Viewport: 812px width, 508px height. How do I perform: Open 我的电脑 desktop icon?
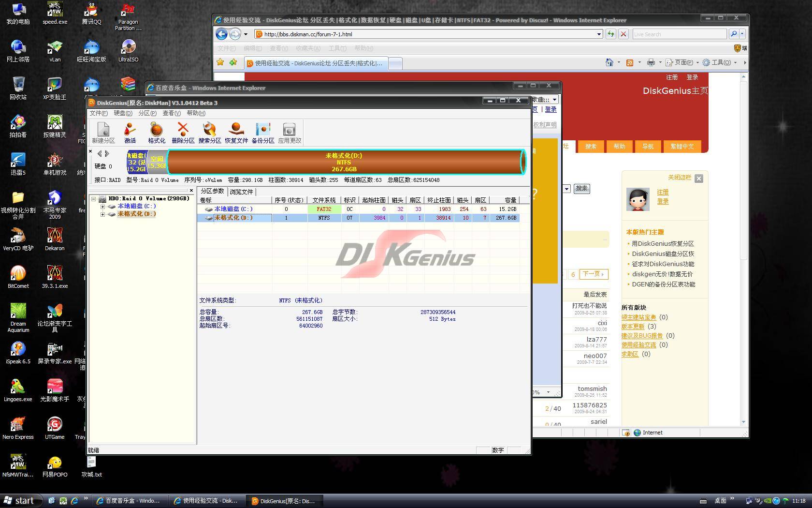coord(18,14)
